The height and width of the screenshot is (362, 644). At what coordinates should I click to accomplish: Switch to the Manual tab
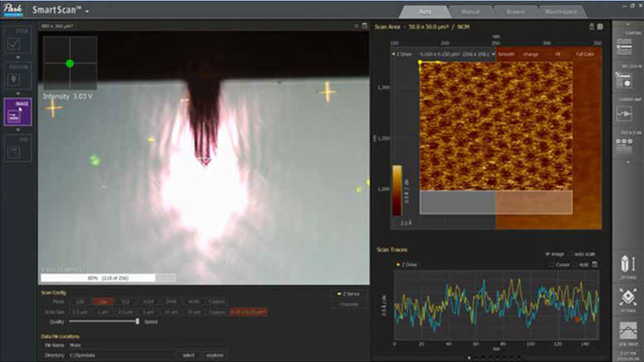click(471, 12)
